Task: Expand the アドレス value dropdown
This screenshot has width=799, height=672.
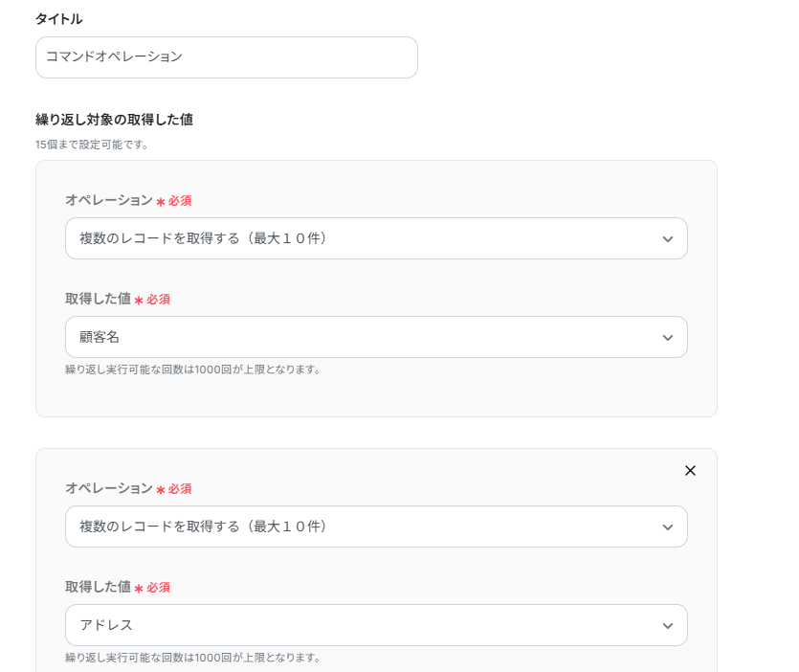Action: tap(364, 625)
